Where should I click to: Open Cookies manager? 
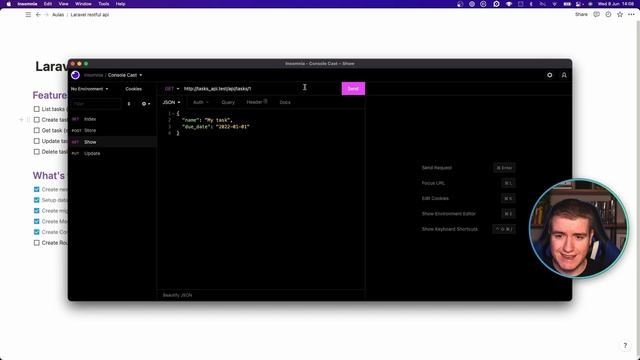pyautogui.click(x=133, y=89)
